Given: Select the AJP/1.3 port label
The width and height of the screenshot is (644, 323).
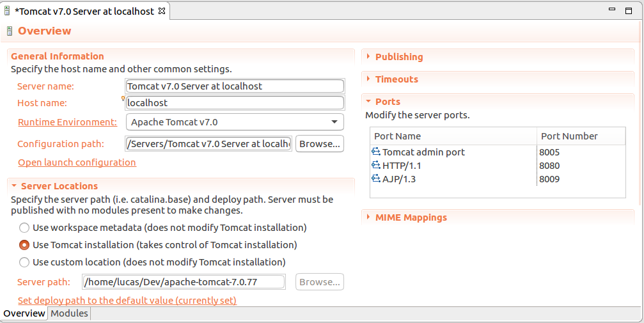Looking at the screenshot, I should 399,178.
